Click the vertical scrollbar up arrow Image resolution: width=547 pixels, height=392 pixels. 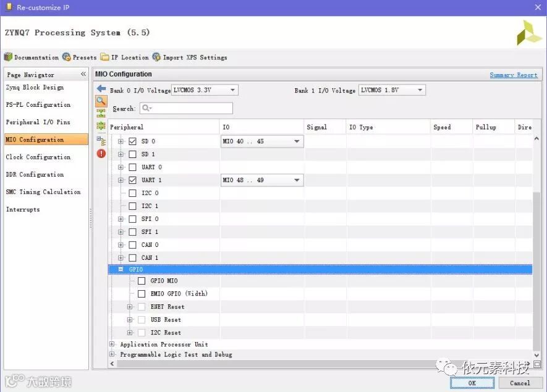(x=536, y=139)
